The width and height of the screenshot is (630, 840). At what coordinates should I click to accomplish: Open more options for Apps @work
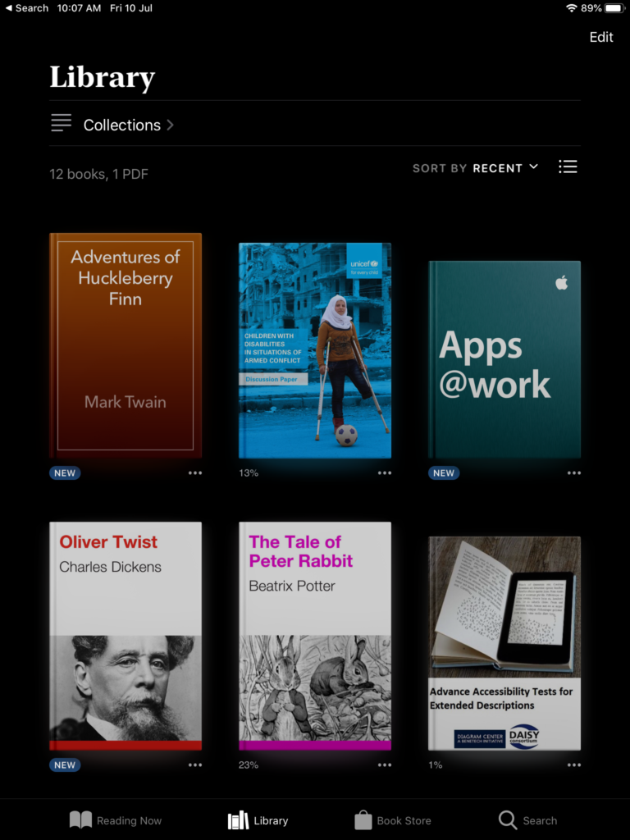(573, 473)
